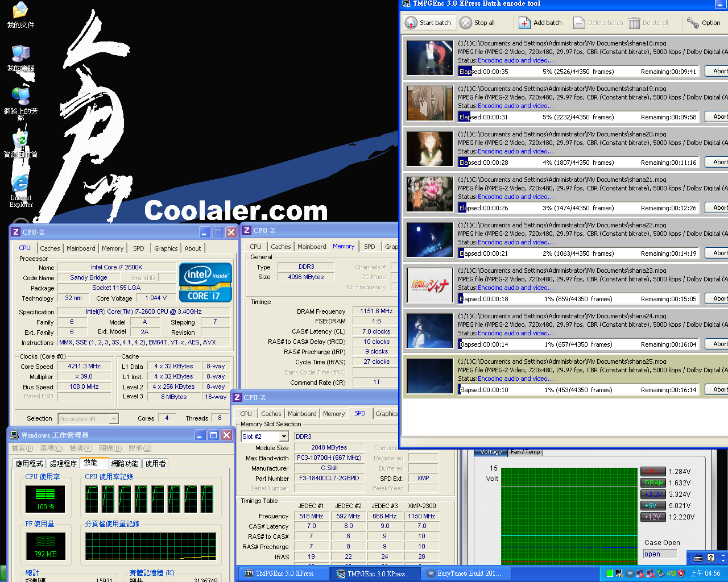
Task: Click the shana24.mpg encode progress bar
Action: click(x=578, y=344)
